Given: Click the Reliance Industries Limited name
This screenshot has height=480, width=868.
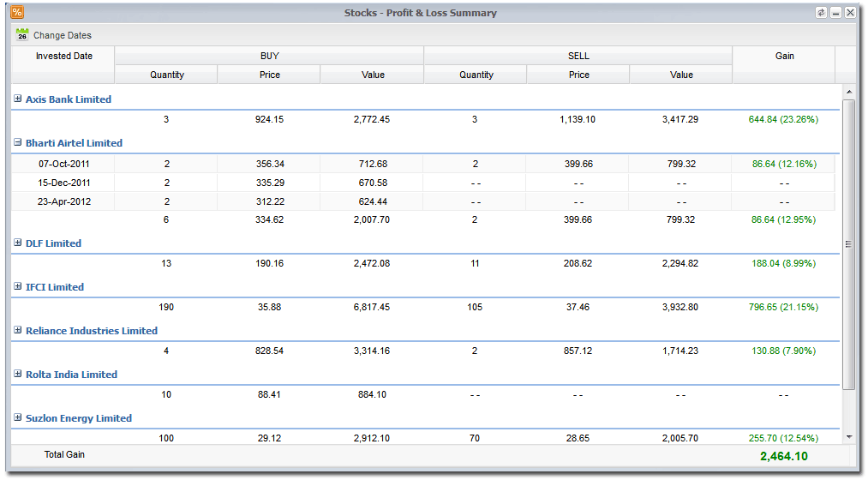Looking at the screenshot, I should point(92,331).
